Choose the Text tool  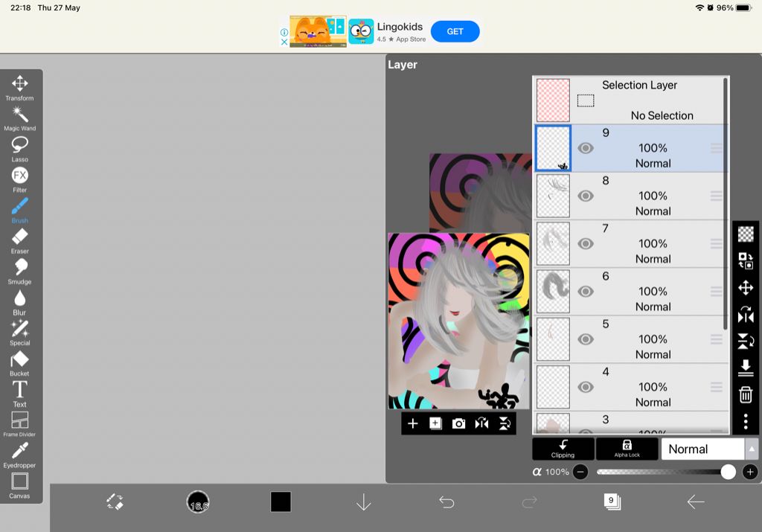(x=19, y=394)
